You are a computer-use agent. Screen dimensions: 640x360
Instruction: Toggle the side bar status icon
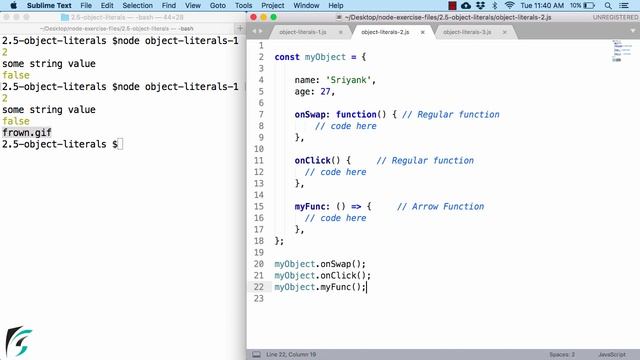click(x=256, y=354)
